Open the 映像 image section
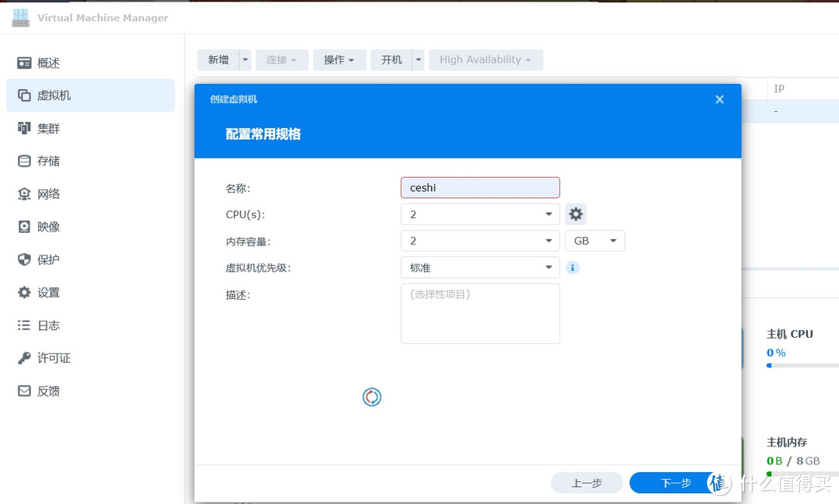The height and width of the screenshot is (504, 839). [x=48, y=226]
